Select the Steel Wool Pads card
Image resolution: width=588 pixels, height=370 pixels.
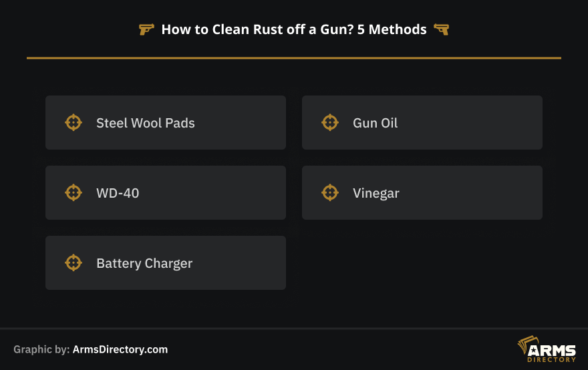pyautogui.click(x=166, y=123)
